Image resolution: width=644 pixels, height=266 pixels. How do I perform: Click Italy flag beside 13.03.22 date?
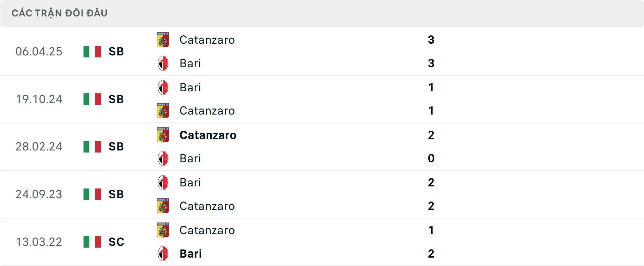coord(92,242)
